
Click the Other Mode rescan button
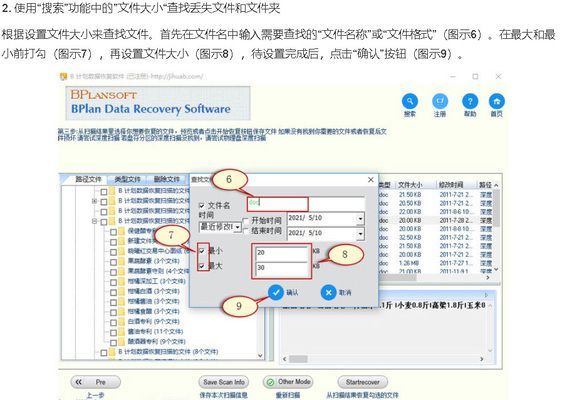288,382
